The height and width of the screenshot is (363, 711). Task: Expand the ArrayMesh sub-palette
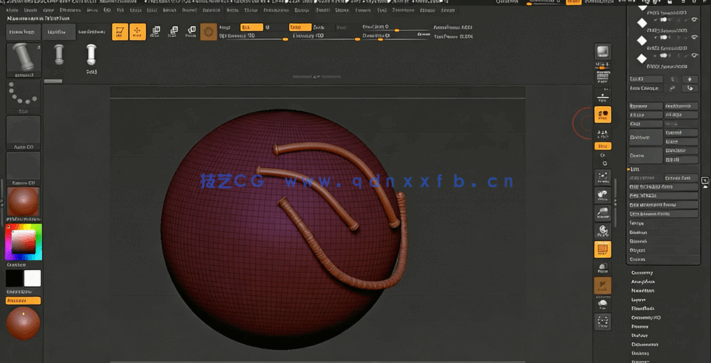[x=643, y=281]
